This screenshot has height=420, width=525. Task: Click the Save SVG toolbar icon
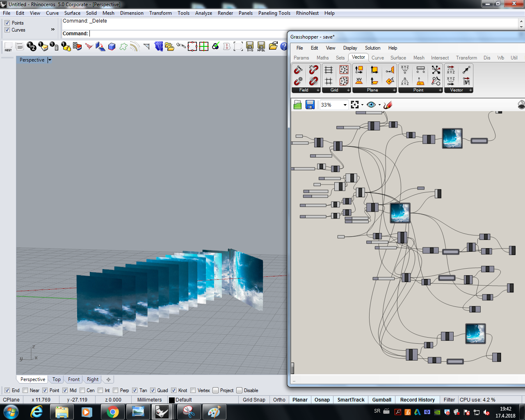(250, 46)
